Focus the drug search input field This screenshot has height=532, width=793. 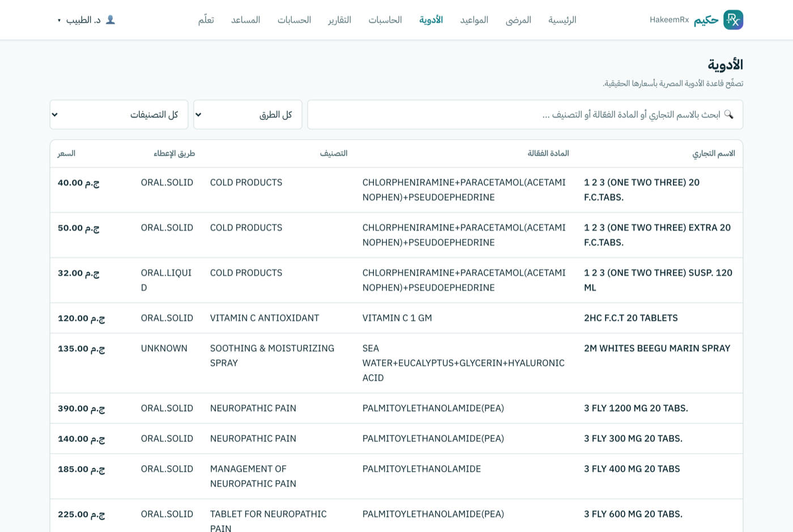click(x=525, y=114)
